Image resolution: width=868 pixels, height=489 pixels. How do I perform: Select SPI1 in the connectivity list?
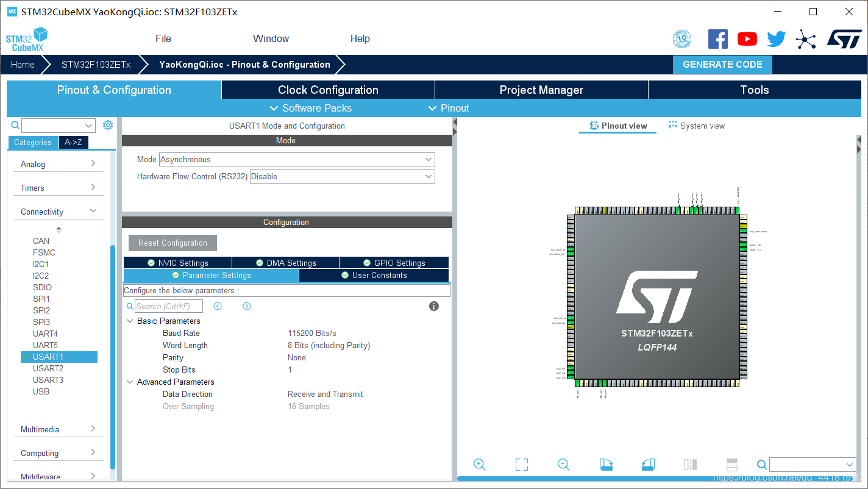41,299
